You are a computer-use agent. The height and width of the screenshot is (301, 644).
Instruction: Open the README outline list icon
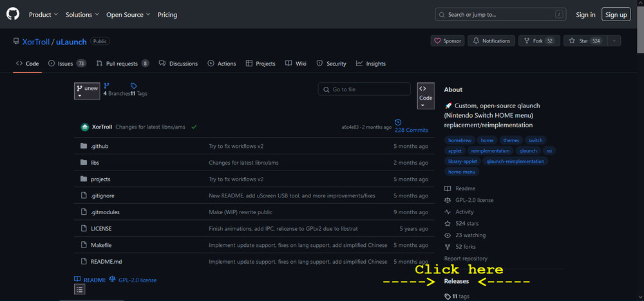pos(80,289)
